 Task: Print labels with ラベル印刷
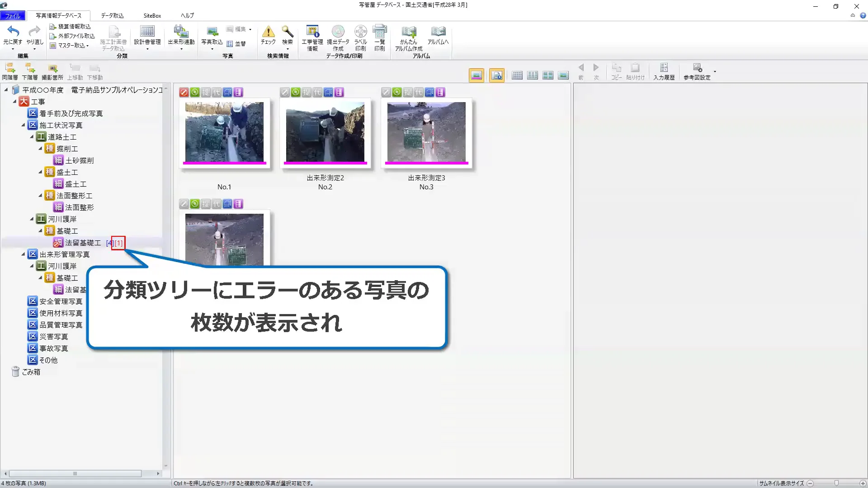coord(360,38)
